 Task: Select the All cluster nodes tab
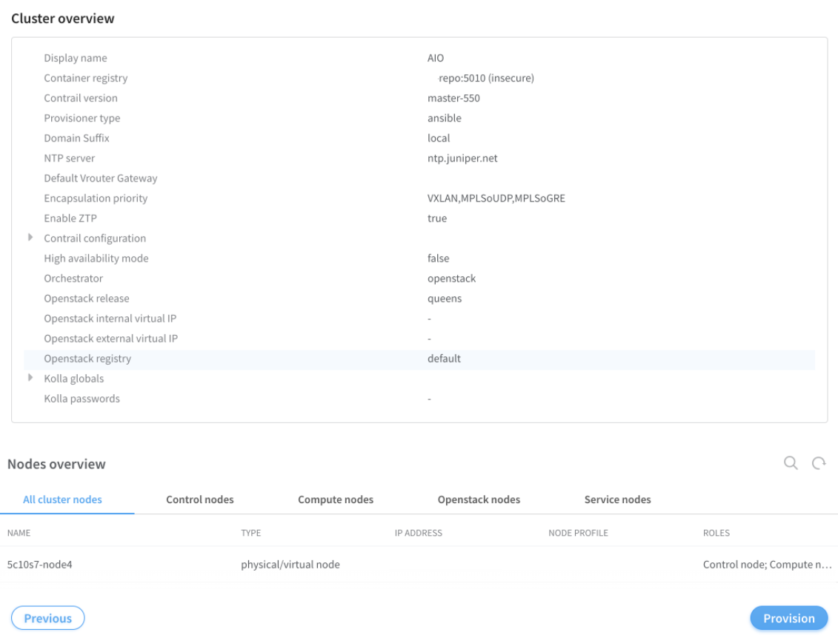click(62, 499)
